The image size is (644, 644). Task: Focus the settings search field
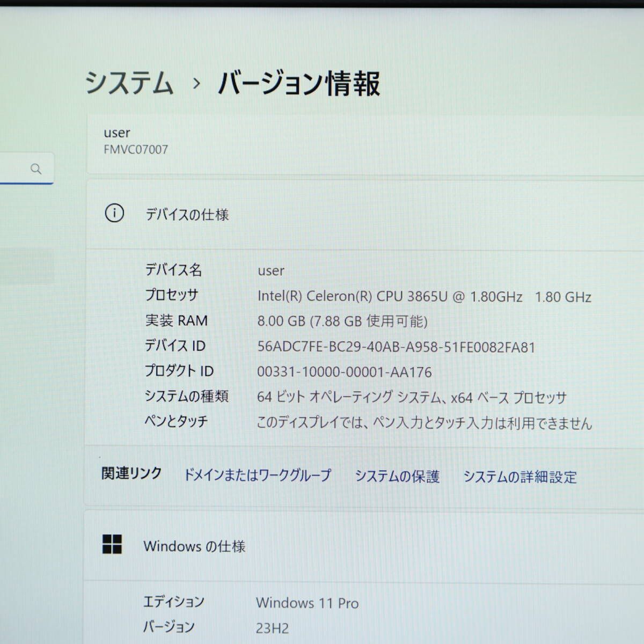coord(27,169)
